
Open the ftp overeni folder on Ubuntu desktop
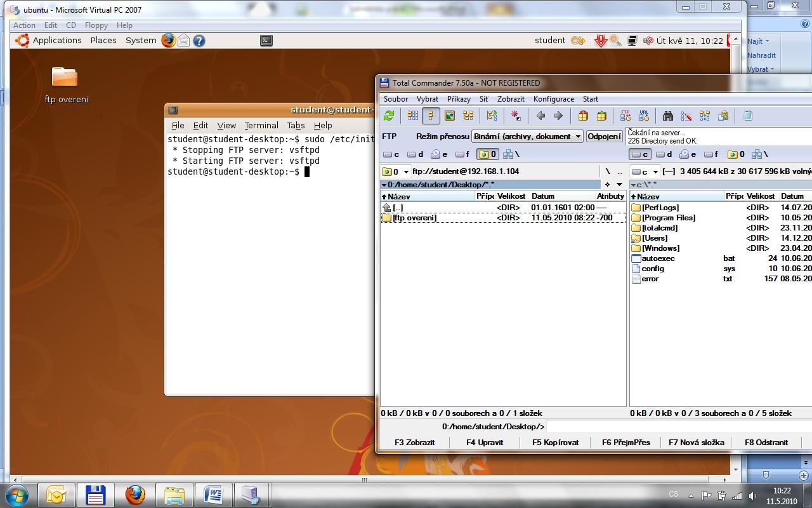65,84
